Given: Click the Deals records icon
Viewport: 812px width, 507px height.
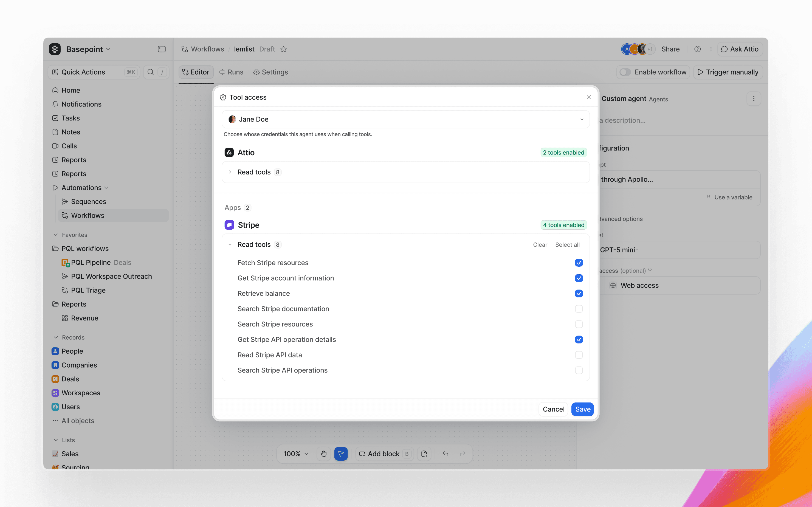Looking at the screenshot, I should (x=55, y=379).
